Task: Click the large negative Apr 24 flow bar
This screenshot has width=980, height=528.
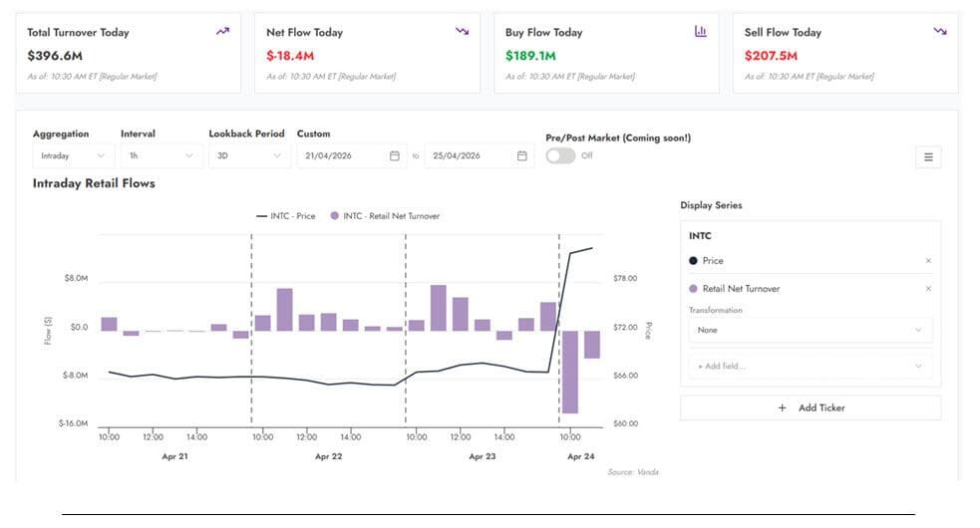Action: (569, 372)
